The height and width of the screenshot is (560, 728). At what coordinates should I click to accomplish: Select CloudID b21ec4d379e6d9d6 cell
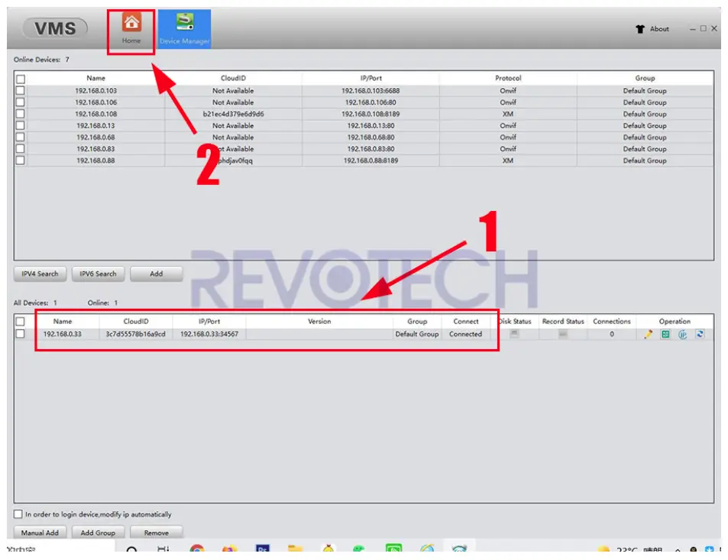233,114
